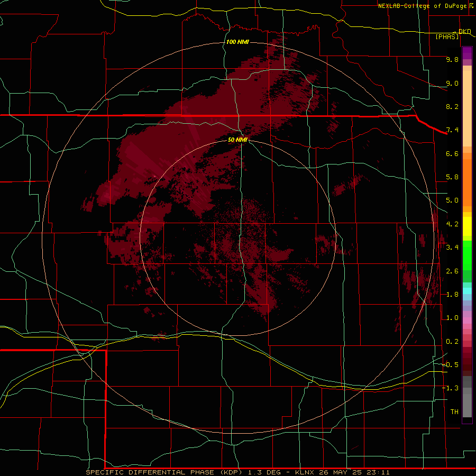Pick the pink swatch beside 1.0
This screenshot has width=476, height=476.
[x=467, y=320]
